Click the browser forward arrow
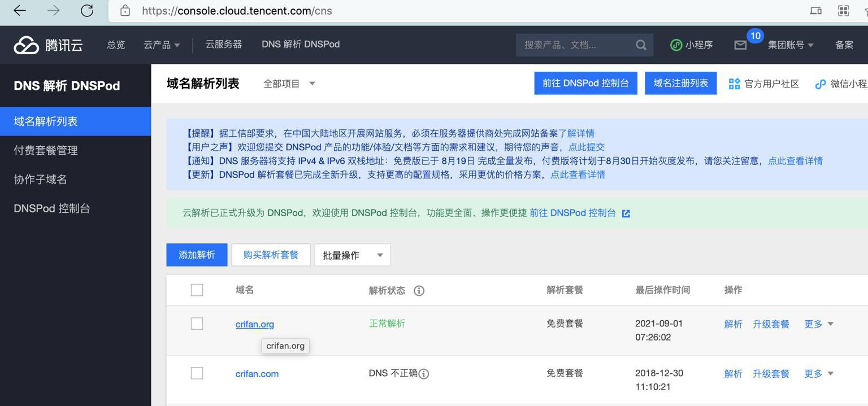 coord(53,10)
